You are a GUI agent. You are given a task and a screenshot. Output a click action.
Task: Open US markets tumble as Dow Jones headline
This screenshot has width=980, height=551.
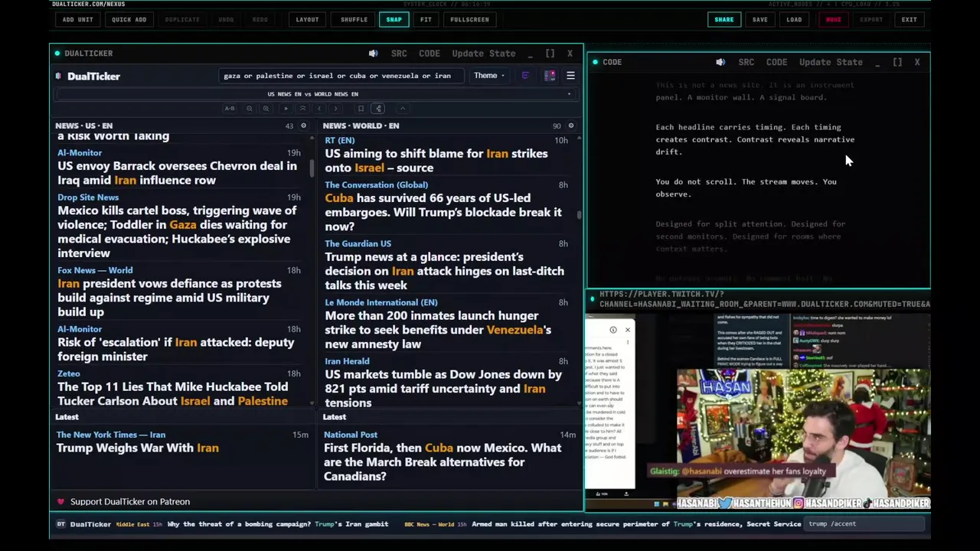(443, 389)
